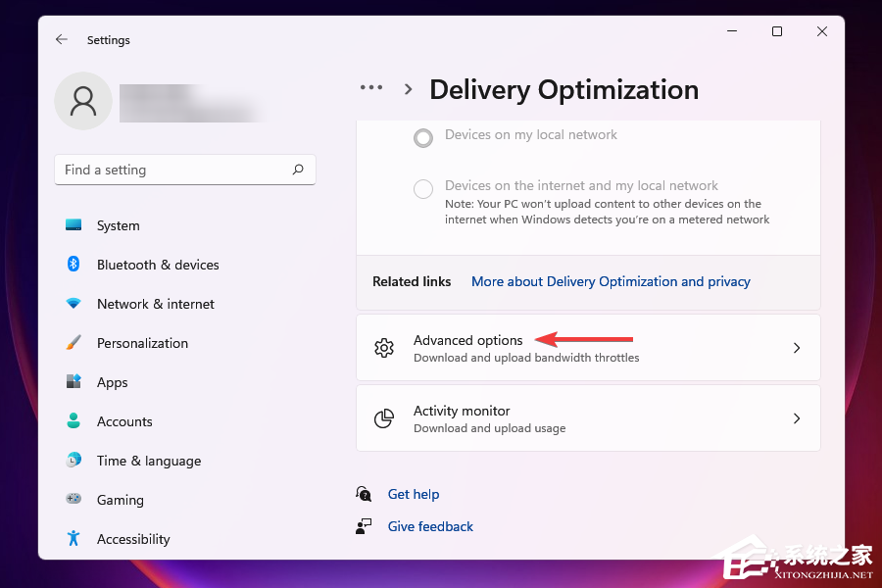Screen dimensions: 882x588
Task: Click the Network & internet wifi icon
Action: click(x=73, y=304)
